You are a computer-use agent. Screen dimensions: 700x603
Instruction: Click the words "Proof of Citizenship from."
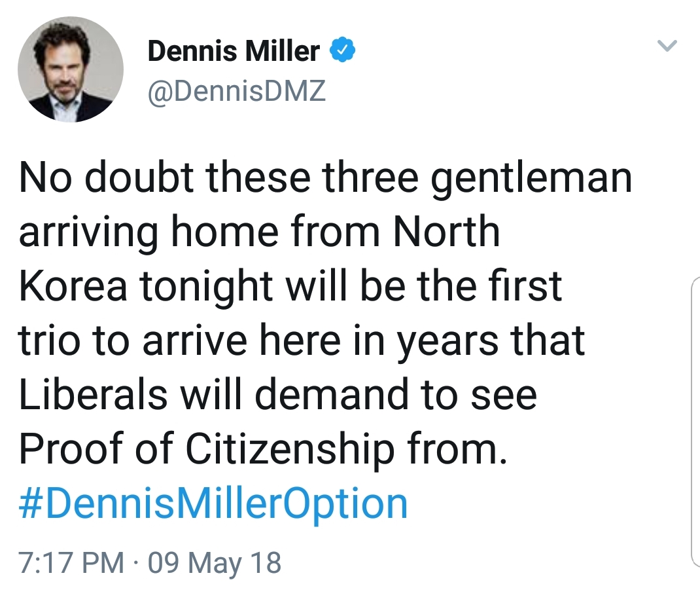tap(264, 449)
